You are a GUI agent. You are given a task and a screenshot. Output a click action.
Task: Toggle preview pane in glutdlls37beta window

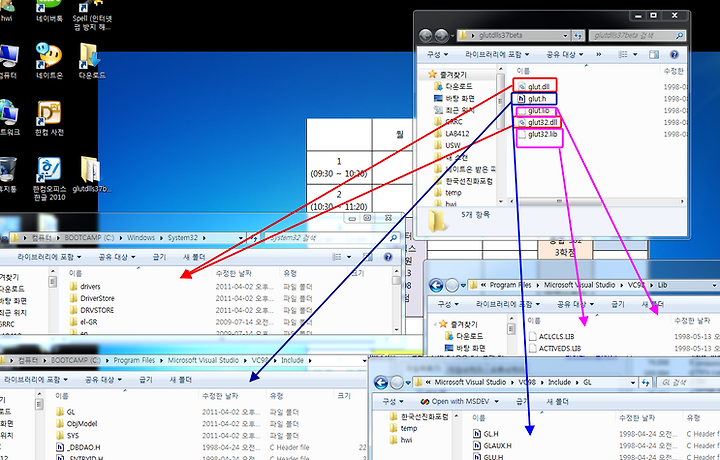click(x=654, y=55)
